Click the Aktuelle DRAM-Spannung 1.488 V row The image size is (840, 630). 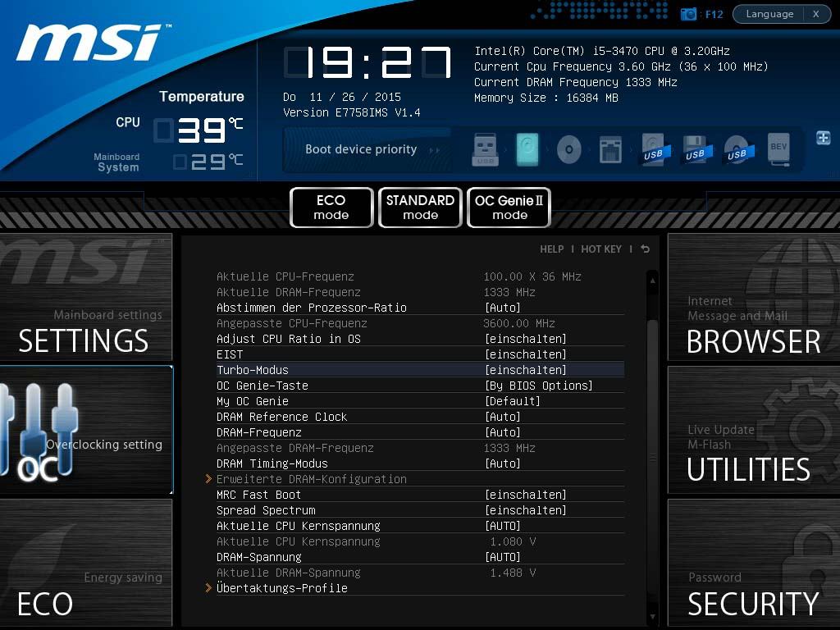[x=420, y=573]
